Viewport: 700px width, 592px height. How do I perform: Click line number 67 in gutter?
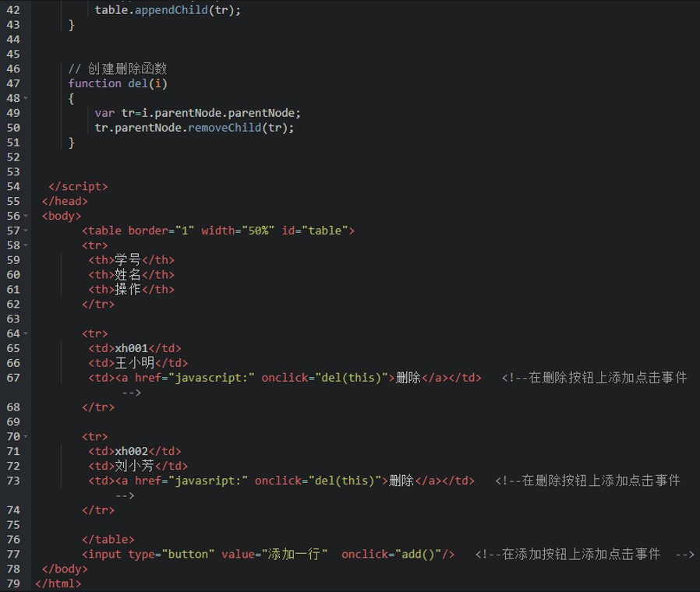13,378
